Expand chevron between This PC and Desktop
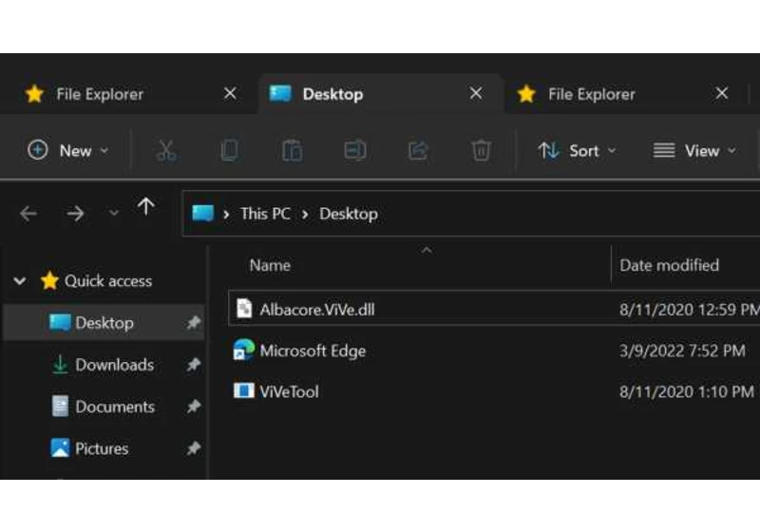The image size is (760, 532). point(305,214)
